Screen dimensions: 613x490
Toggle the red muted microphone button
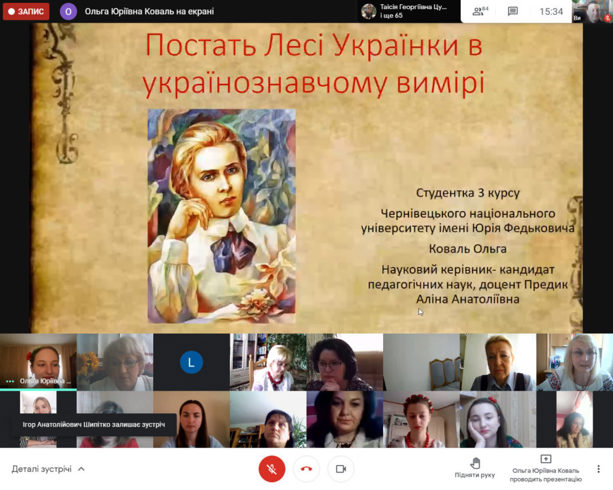[x=272, y=468]
